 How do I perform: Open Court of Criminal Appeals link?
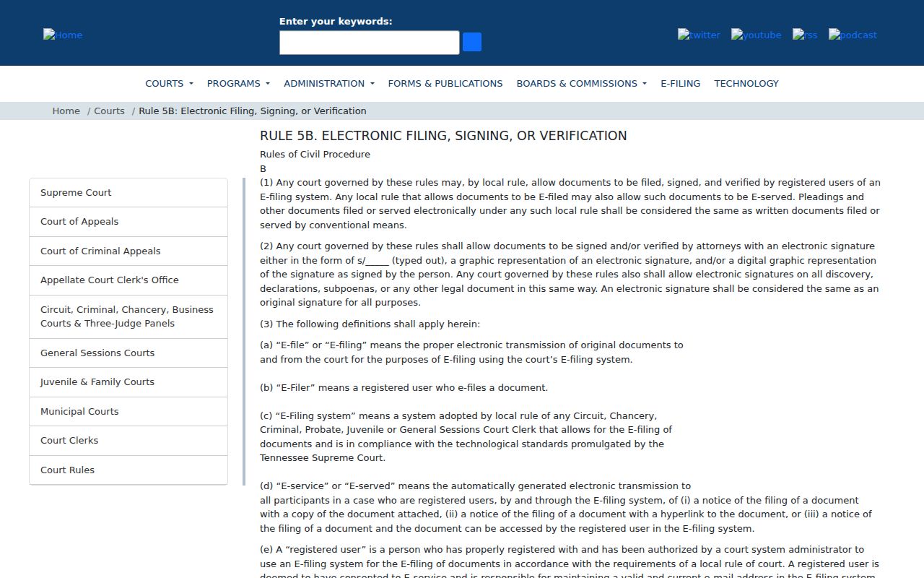click(128, 251)
